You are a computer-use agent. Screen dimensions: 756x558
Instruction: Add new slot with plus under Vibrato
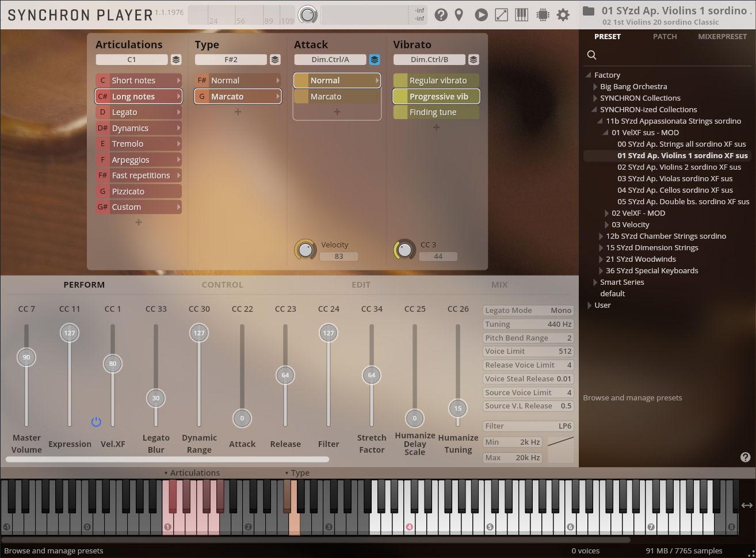click(x=436, y=128)
